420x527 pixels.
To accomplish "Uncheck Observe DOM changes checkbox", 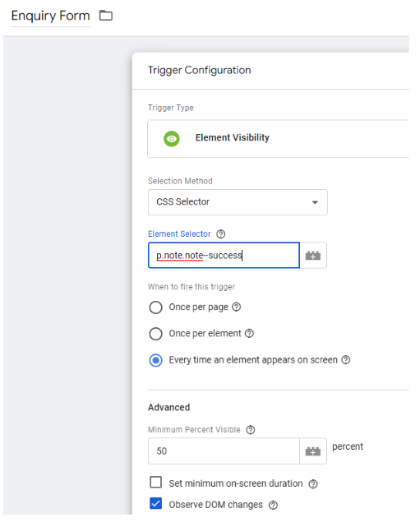I will [x=155, y=503].
